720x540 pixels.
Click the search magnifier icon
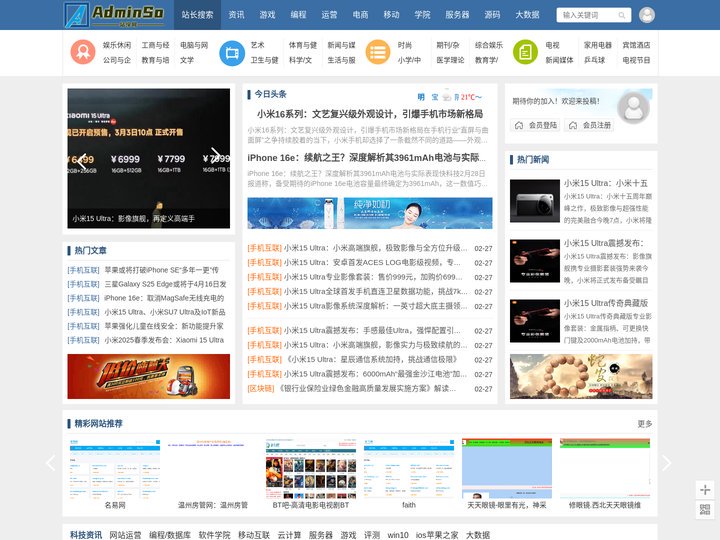coord(622,15)
